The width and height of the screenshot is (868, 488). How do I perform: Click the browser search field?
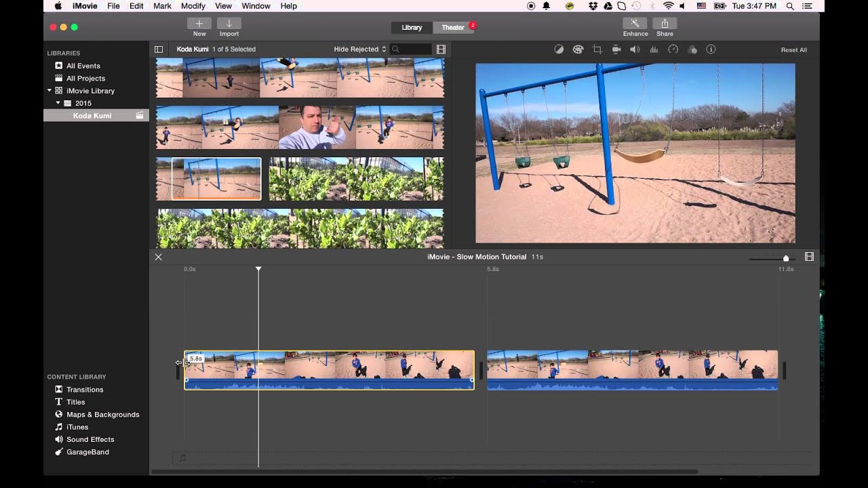pyautogui.click(x=411, y=49)
